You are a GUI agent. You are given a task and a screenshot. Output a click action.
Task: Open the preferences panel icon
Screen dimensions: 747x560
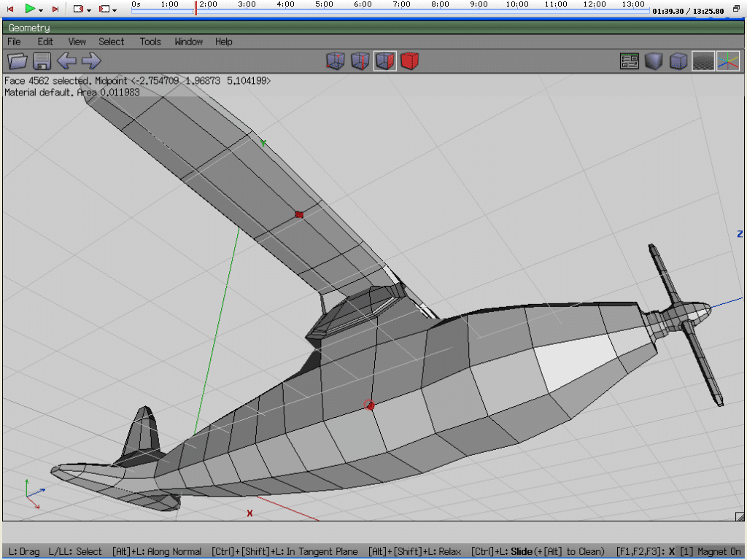click(x=630, y=61)
